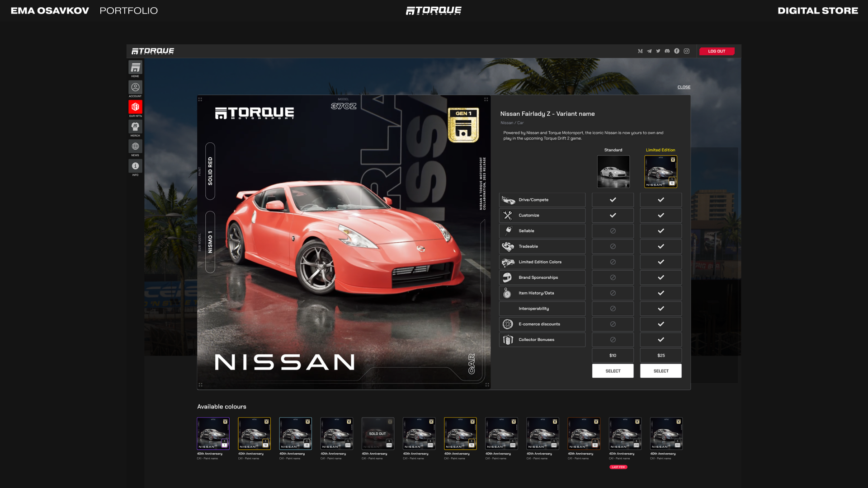
Task: Click the wrench icon beside Customize
Action: [x=508, y=216]
